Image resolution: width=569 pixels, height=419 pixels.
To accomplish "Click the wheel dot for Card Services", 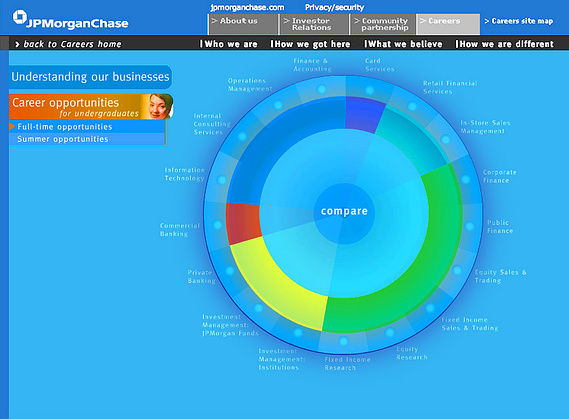I will tap(369, 90).
